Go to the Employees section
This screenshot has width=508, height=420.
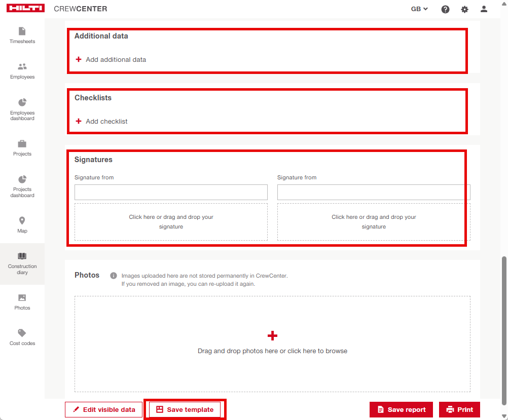[22, 67]
